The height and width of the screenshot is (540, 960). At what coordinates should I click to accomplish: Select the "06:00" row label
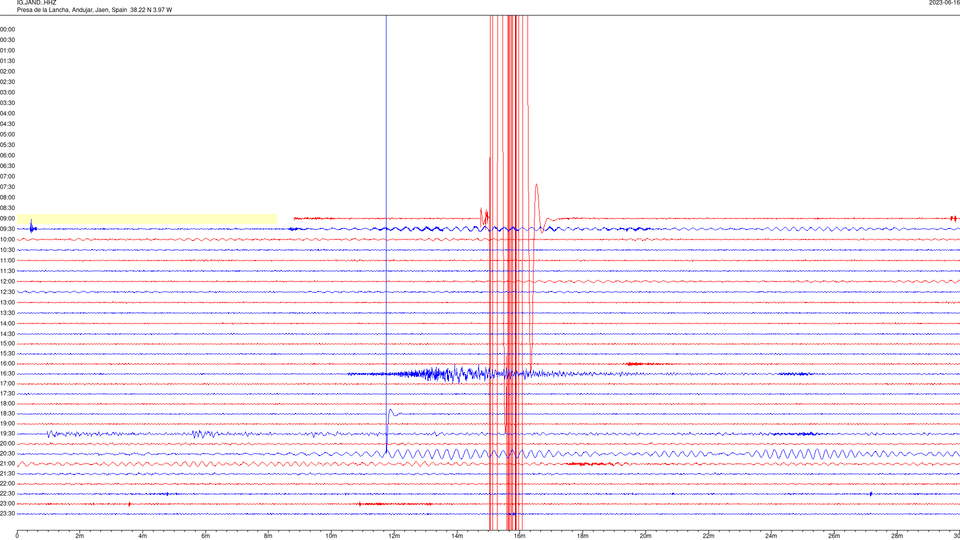coord(7,156)
